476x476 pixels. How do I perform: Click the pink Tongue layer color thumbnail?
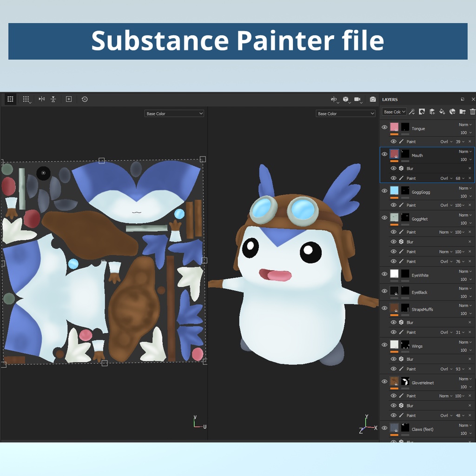pos(394,127)
